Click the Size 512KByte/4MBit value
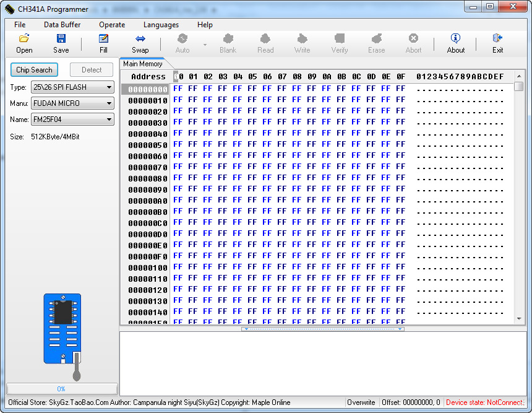Screen dimensions: 532x413 pyautogui.click(x=55, y=137)
